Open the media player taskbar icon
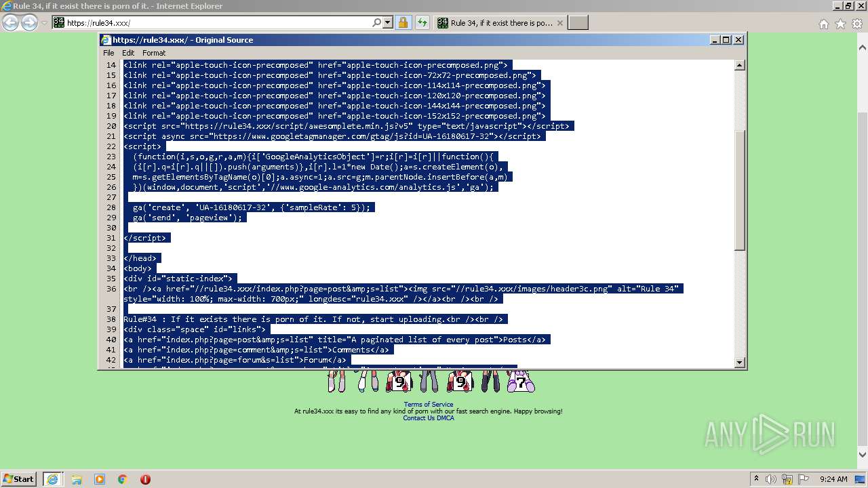 point(100,479)
